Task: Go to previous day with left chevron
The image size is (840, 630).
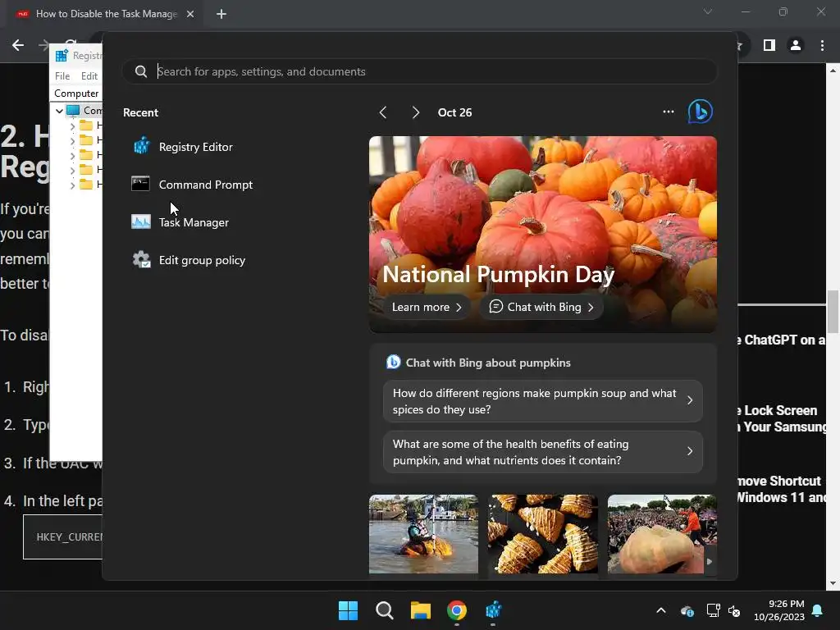Action: click(382, 112)
